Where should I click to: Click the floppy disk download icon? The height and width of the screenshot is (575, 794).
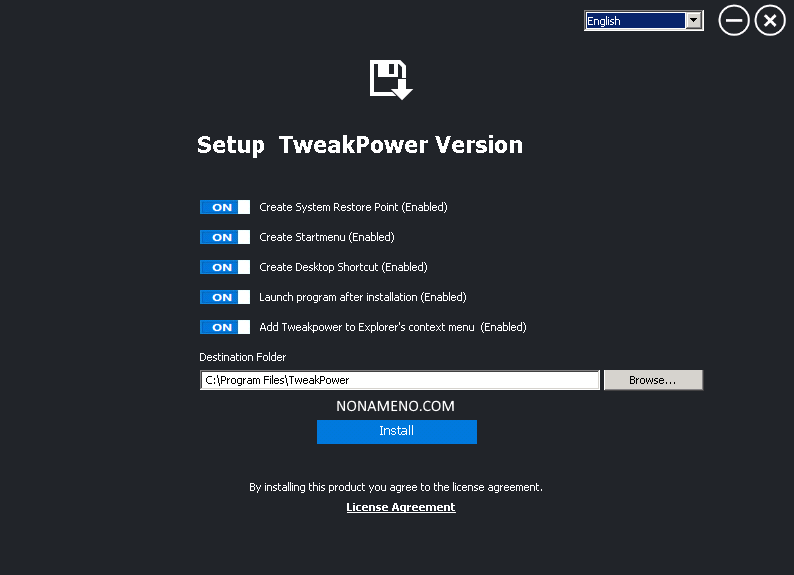(391, 80)
